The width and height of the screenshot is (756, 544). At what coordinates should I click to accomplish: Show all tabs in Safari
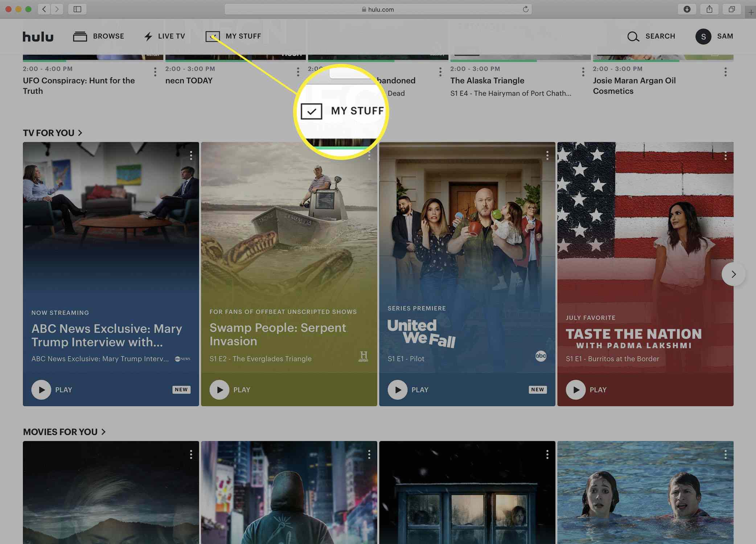pyautogui.click(x=732, y=9)
